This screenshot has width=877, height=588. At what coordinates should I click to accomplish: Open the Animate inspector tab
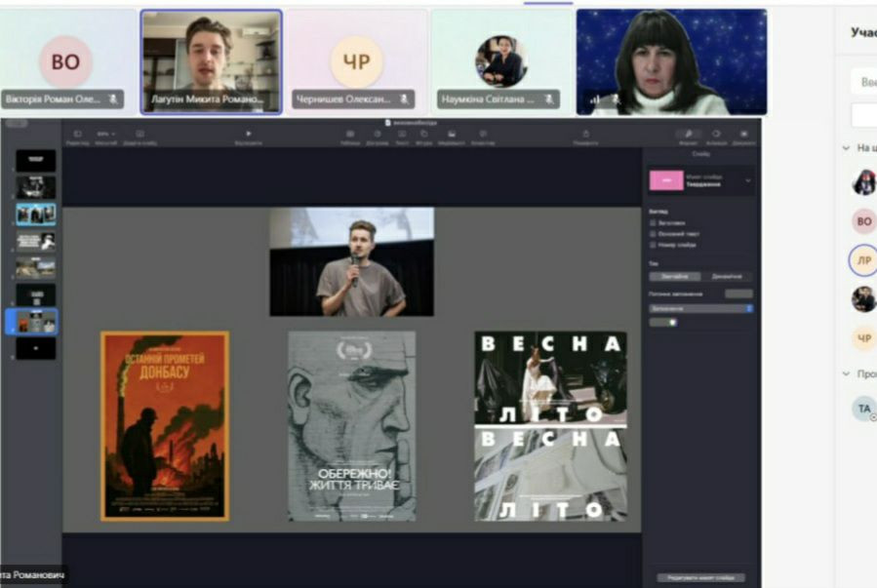coord(716,134)
